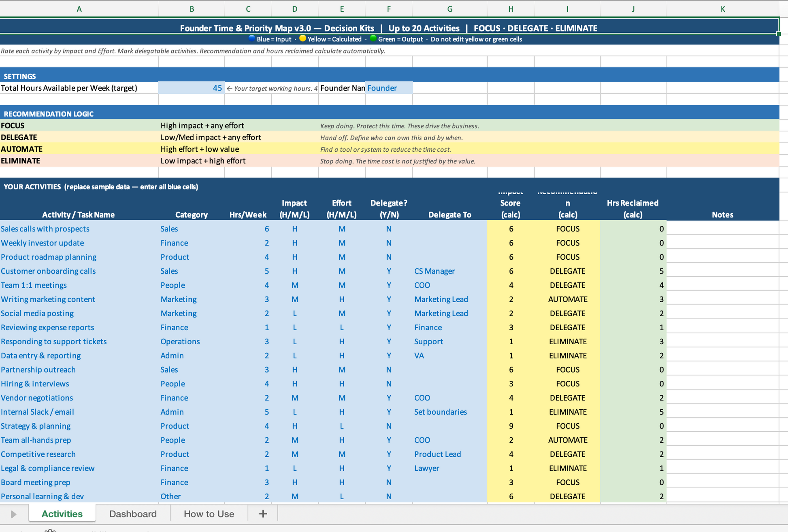Select impact score 9 for Strategy & planning
788x532 pixels.
(x=511, y=426)
